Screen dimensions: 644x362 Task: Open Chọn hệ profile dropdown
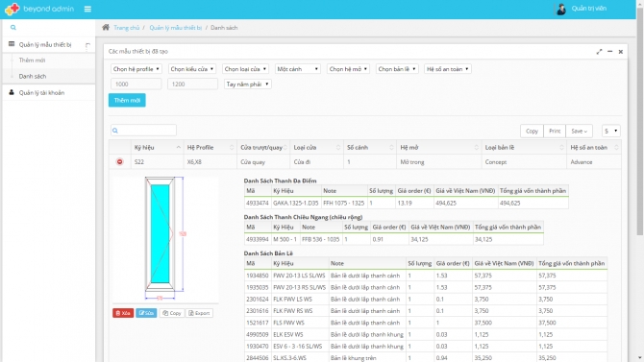tap(136, 69)
